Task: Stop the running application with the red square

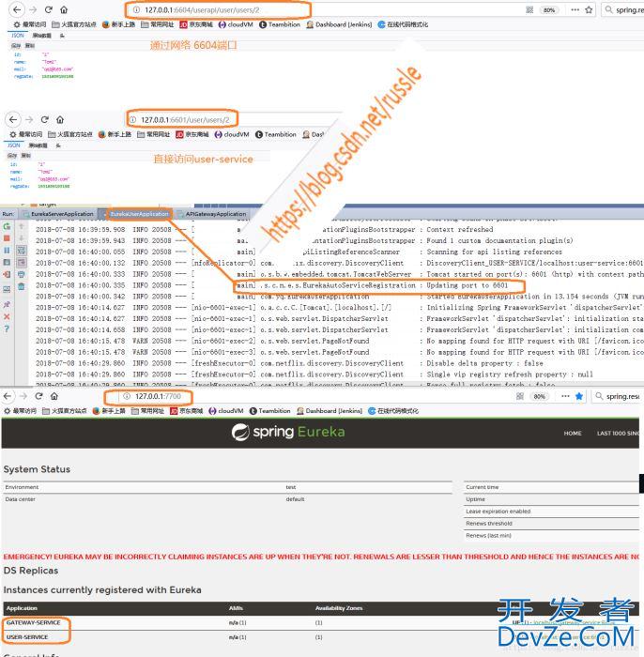Action: click(8, 238)
